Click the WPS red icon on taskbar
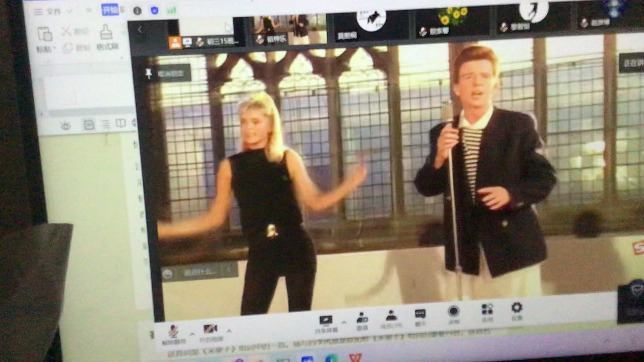644x362 pixels. [355, 357]
